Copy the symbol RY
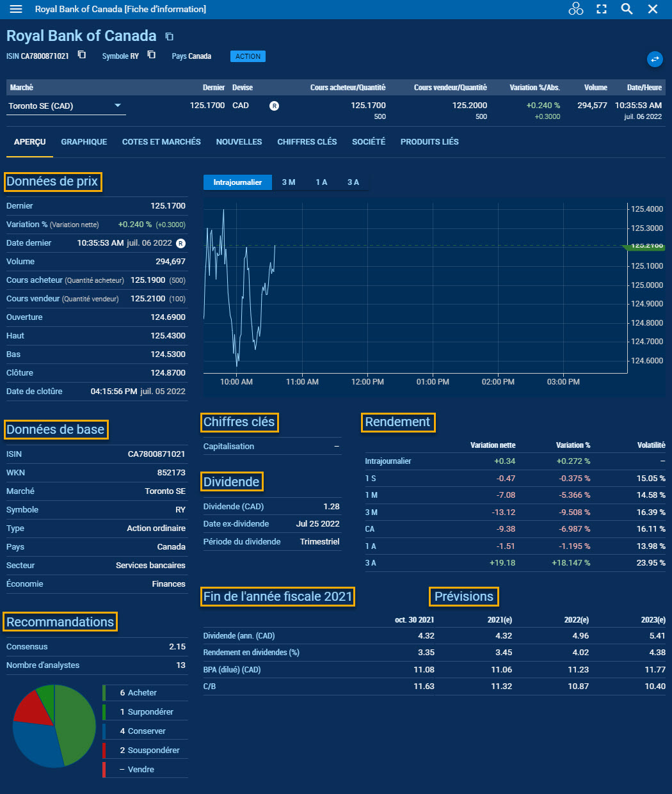The height and width of the screenshot is (794, 672). click(151, 56)
